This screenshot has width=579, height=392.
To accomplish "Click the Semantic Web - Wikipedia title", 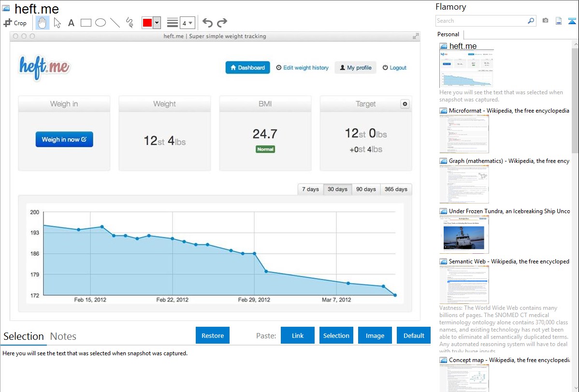I will (509, 261).
